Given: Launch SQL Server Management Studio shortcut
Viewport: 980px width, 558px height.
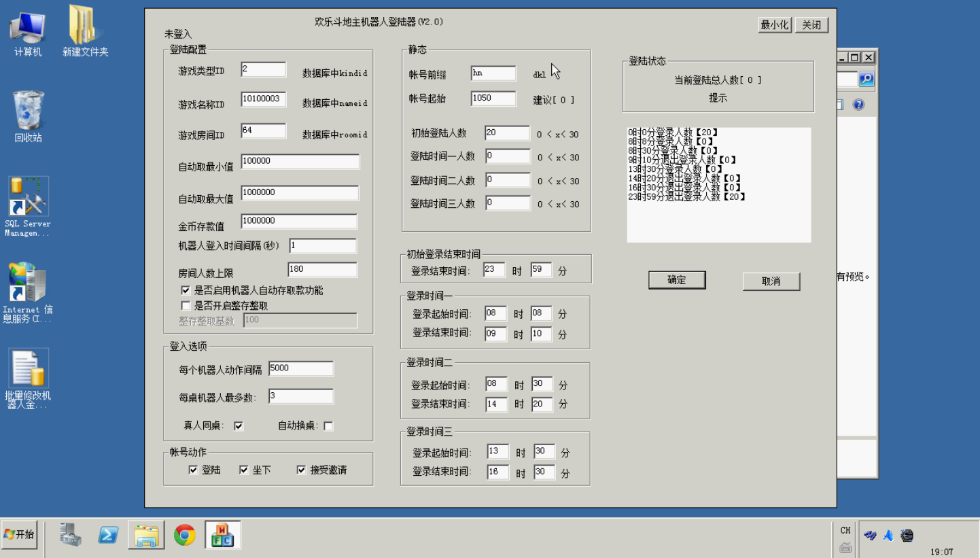Looking at the screenshot, I should point(28,204).
